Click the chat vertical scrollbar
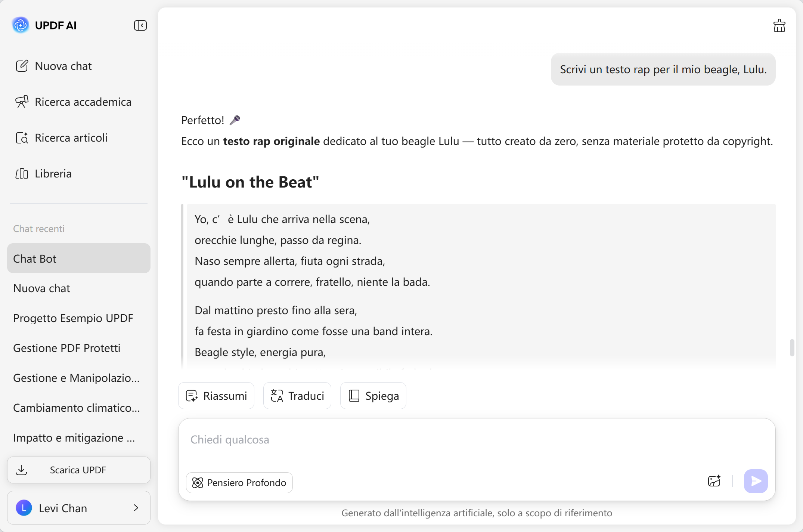The width and height of the screenshot is (803, 532). tap(792, 348)
